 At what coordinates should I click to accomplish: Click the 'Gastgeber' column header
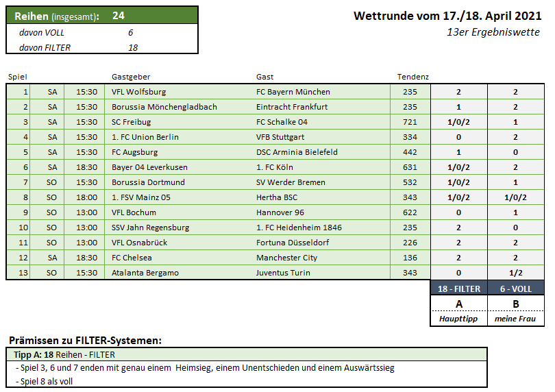coord(131,77)
